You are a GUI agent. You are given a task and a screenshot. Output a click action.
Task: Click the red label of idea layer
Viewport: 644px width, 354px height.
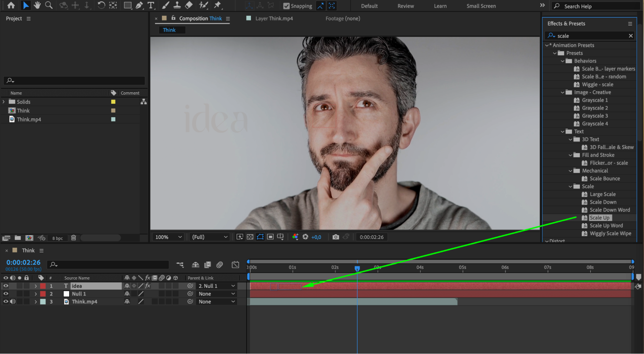pyautogui.click(x=43, y=286)
